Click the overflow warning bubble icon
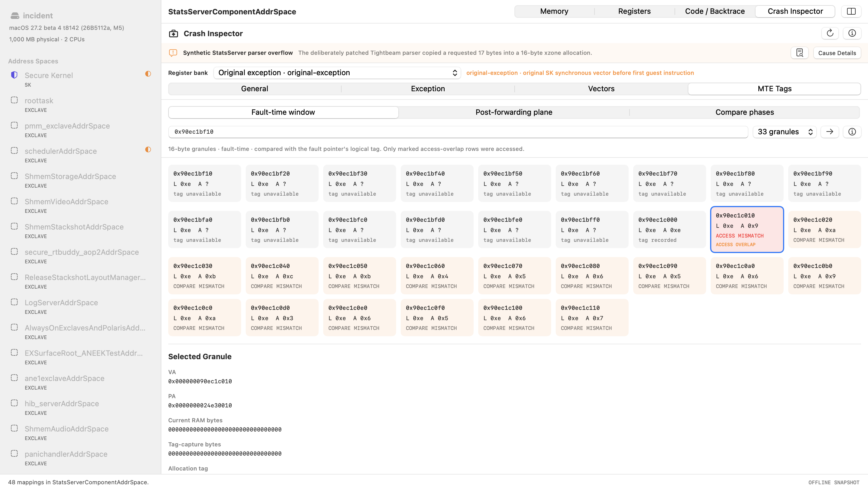 pyautogui.click(x=173, y=53)
